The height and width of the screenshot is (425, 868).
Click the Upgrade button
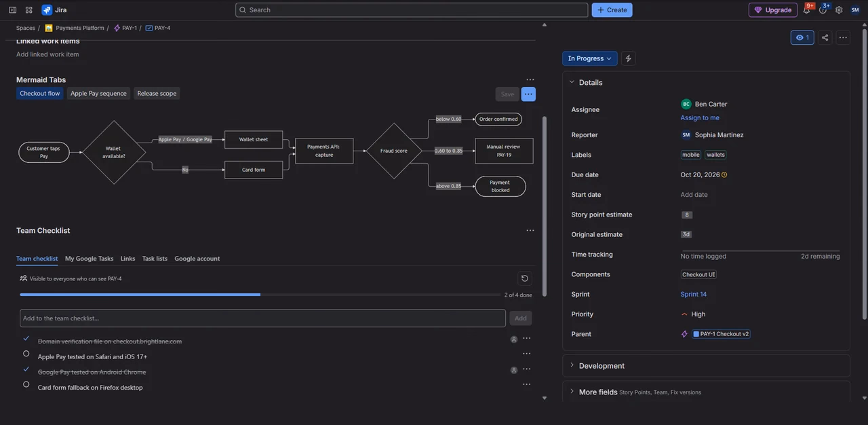tap(773, 10)
